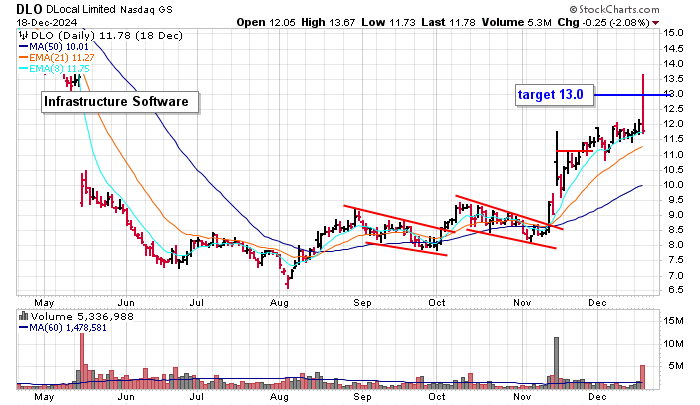700x405 pixels.
Task: Click the 15.0 price axis label
Action: pos(673,33)
